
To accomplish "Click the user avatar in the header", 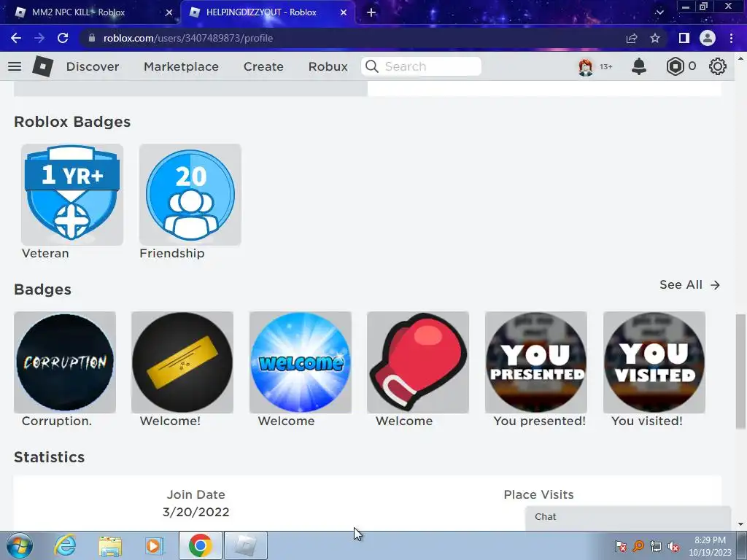I will [x=586, y=66].
